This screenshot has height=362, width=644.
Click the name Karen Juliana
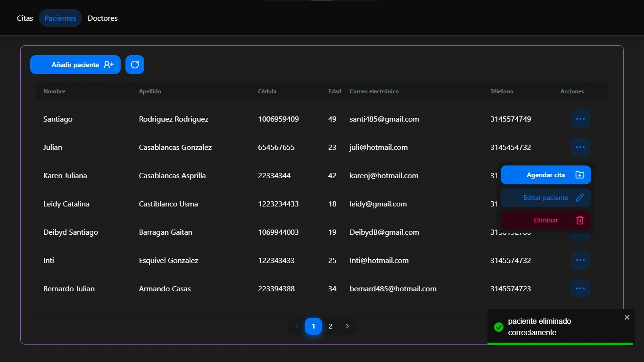tap(65, 175)
